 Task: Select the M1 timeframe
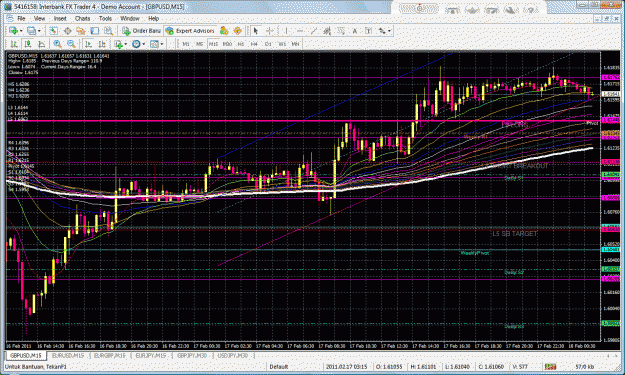[186, 44]
